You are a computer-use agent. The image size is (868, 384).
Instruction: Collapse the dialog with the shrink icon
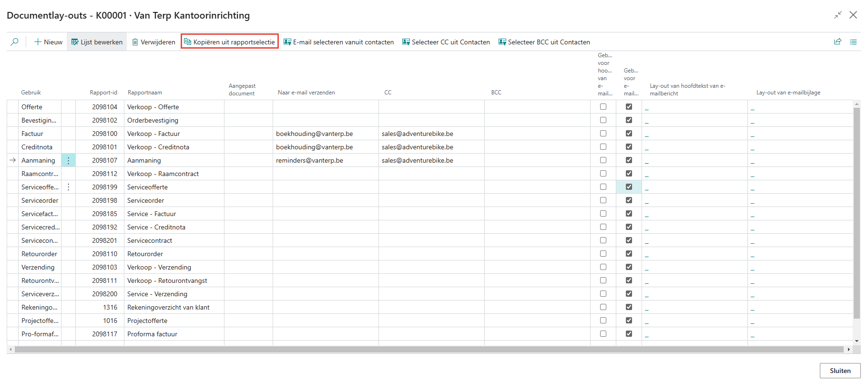point(837,15)
